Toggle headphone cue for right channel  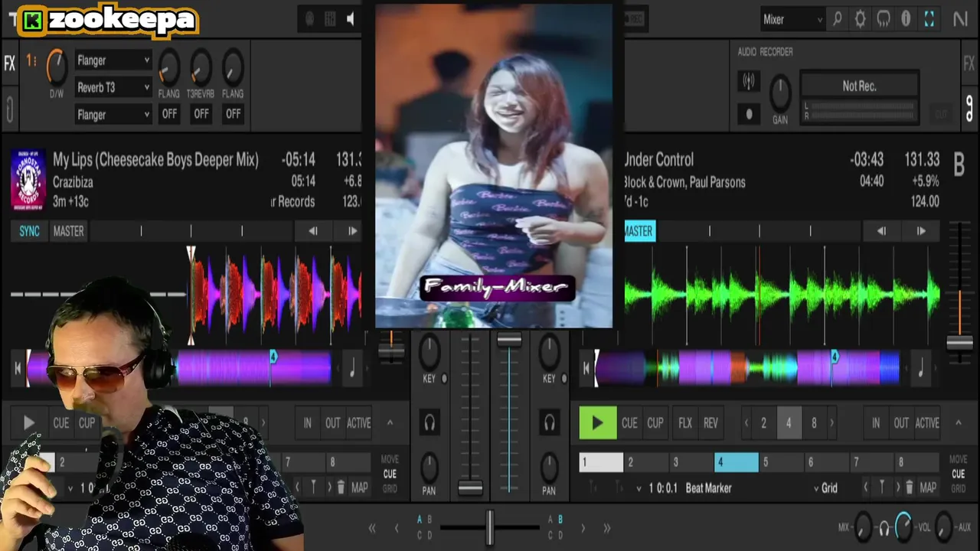tap(549, 422)
